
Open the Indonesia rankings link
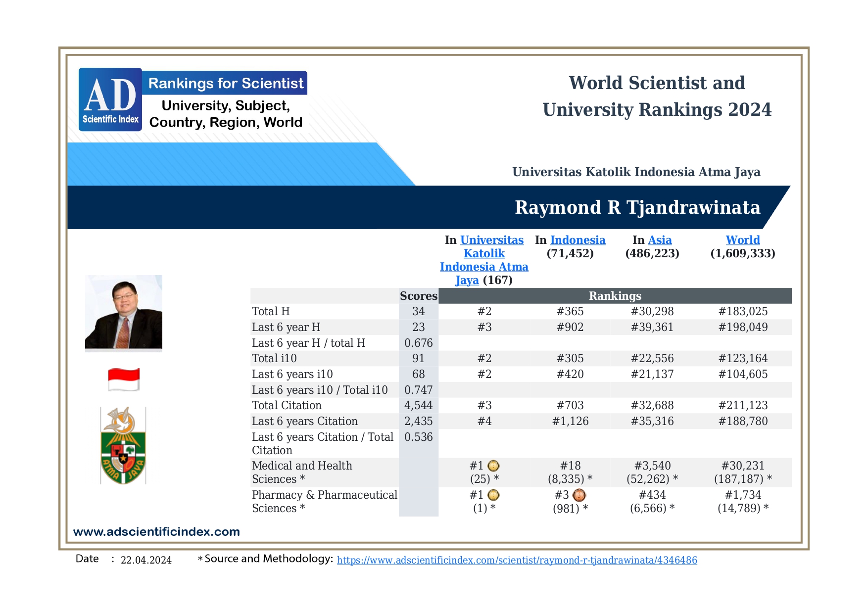pos(578,240)
